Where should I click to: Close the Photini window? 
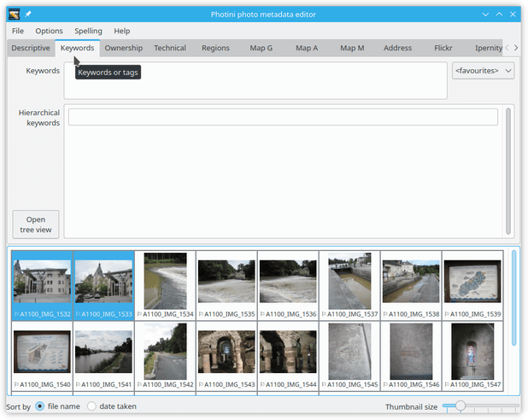[513, 15]
